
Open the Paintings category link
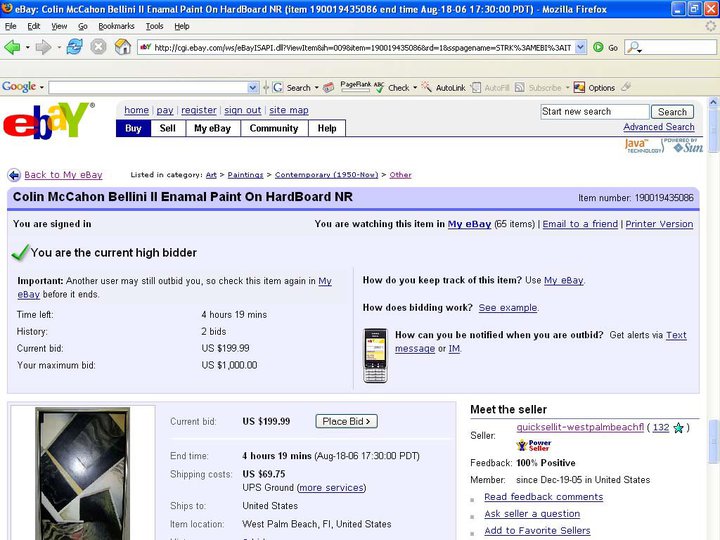pos(245,175)
